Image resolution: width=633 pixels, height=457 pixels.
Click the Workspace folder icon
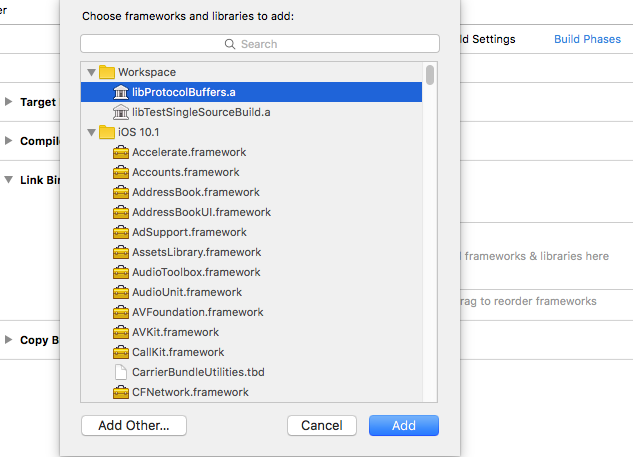click(x=106, y=72)
